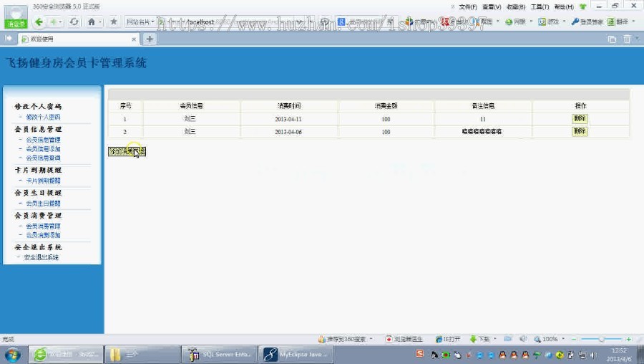
Task: Open the 收藏(B) menu
Action: [x=516, y=6]
